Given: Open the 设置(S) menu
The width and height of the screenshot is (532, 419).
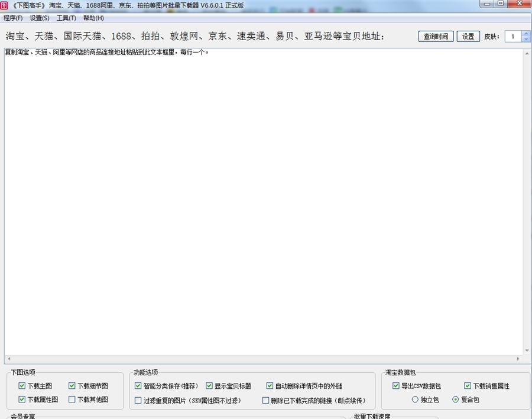Looking at the screenshot, I should tap(40, 18).
